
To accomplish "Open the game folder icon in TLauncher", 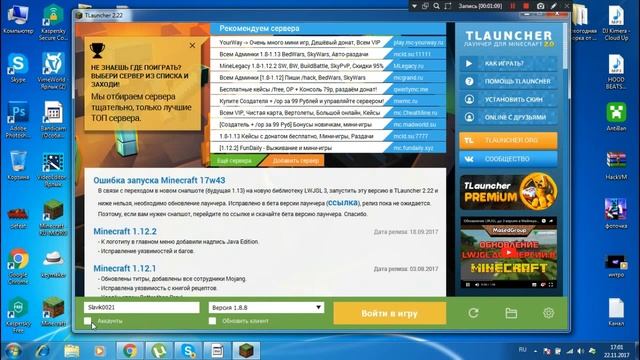I will [511, 313].
